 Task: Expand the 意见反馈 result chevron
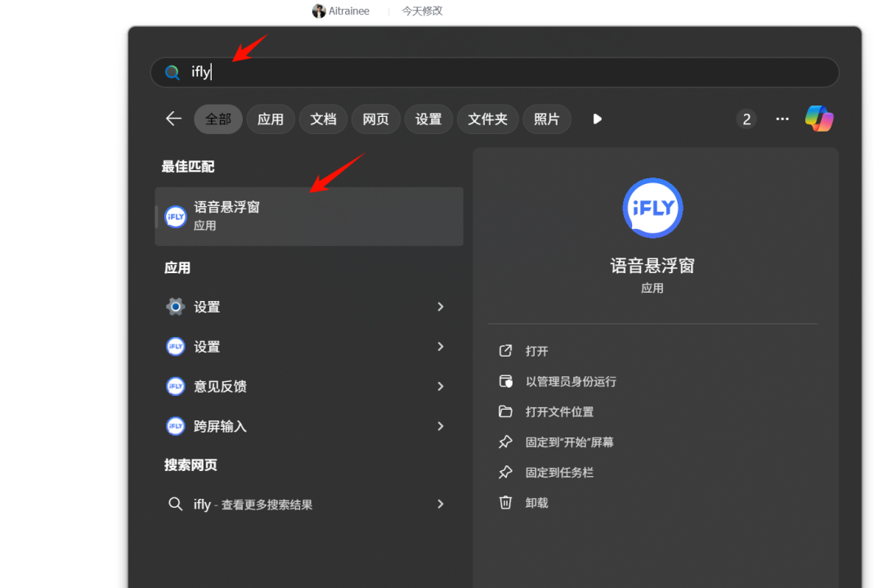tap(441, 386)
